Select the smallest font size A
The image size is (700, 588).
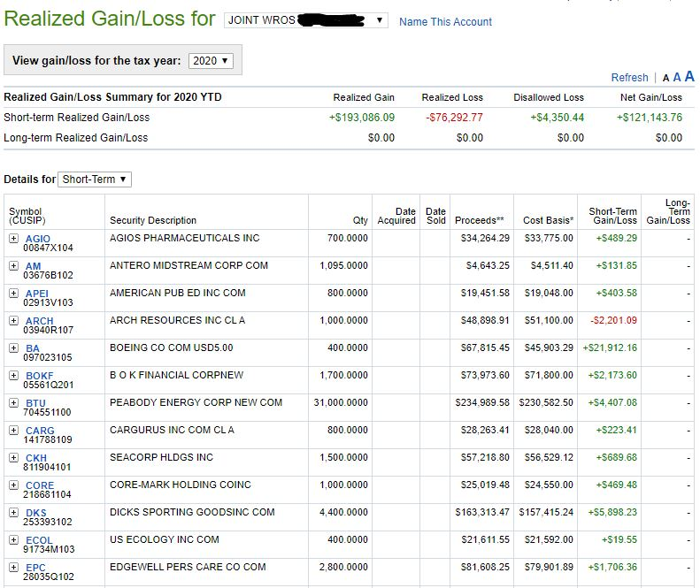click(x=665, y=79)
